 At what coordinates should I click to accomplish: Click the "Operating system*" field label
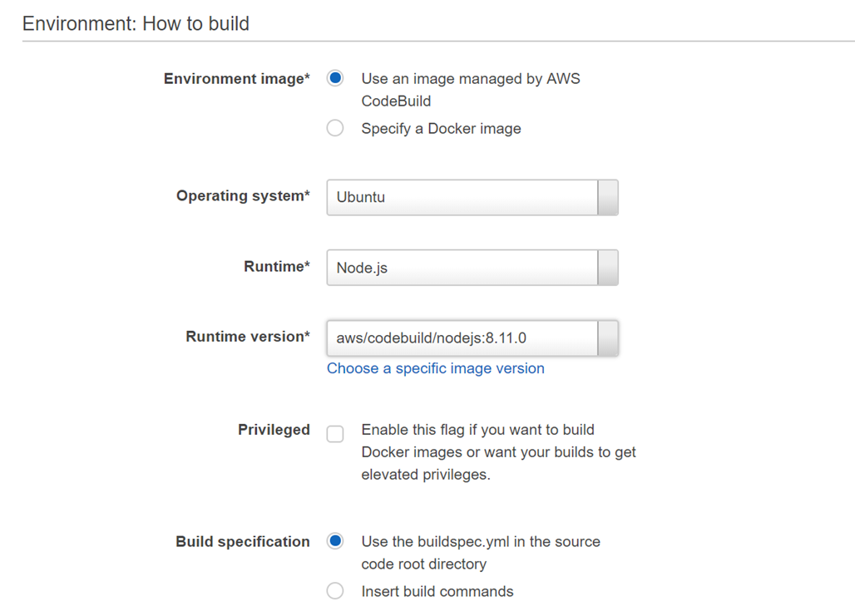[243, 196]
